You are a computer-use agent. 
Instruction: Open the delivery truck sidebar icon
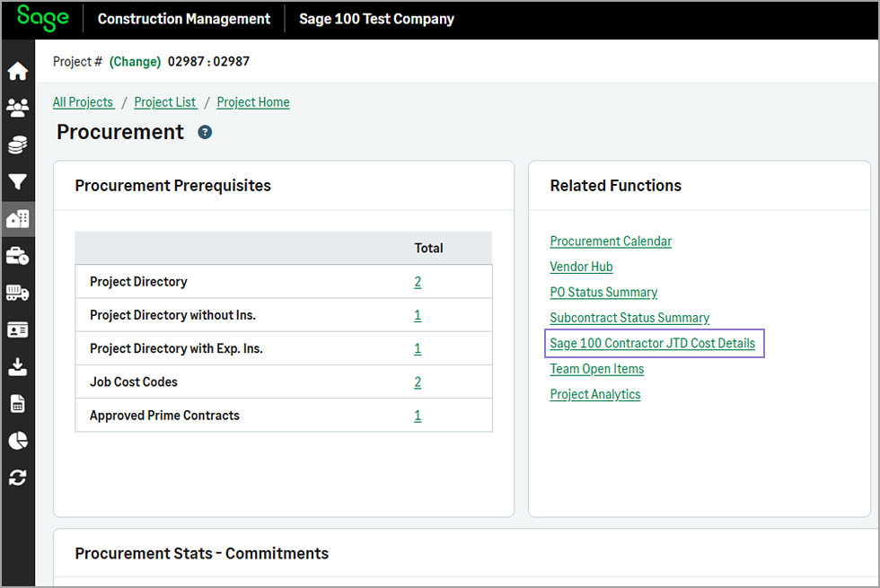[17, 293]
